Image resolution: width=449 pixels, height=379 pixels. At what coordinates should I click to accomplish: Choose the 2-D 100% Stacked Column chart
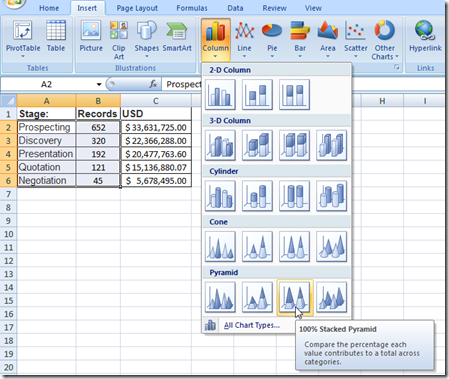pos(294,95)
